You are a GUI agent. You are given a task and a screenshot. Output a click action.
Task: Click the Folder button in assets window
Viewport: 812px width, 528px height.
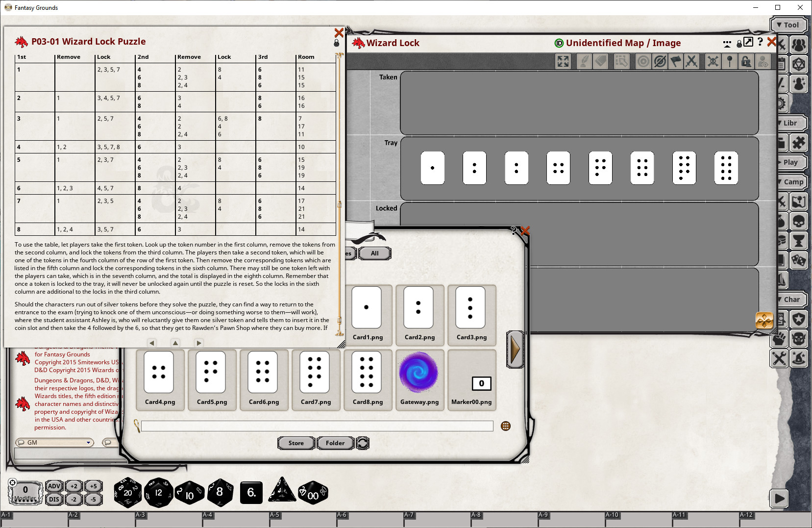pos(335,443)
